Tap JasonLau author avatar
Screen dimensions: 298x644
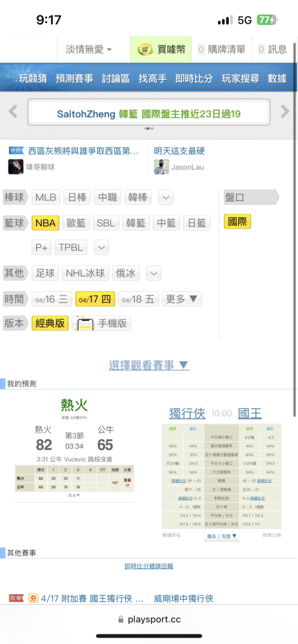click(162, 167)
